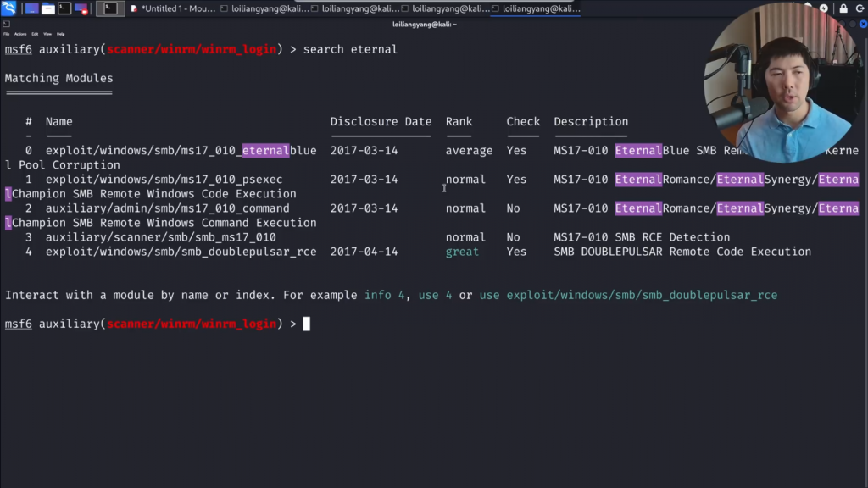Select boxed terminal thumbnail in the panel
Image resolution: width=868 pixels, height=488 pixels.
click(x=110, y=8)
